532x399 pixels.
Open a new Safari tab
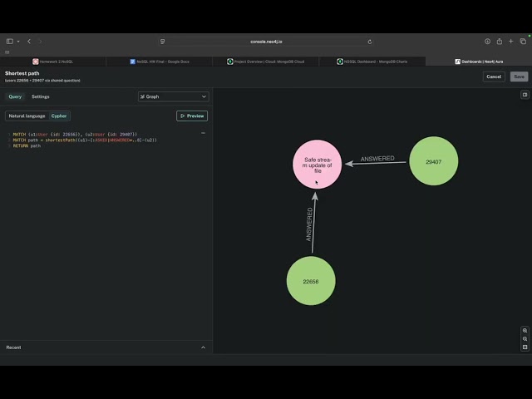click(x=511, y=41)
